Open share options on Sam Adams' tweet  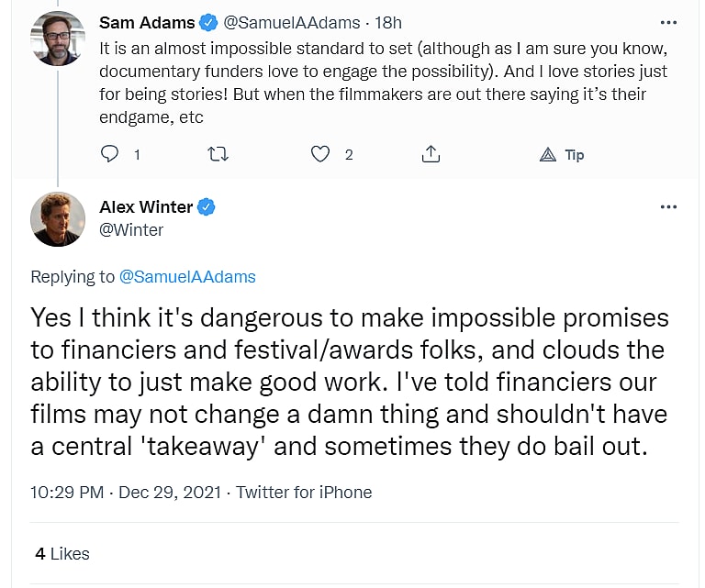coord(431,154)
